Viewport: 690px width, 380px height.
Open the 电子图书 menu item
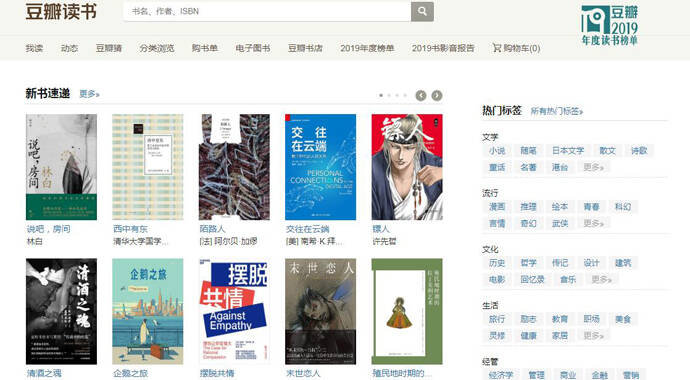pos(253,48)
